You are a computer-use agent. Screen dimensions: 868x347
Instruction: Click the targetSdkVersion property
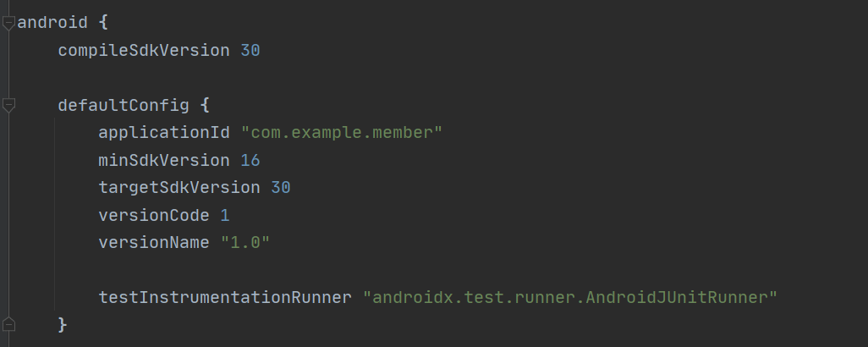pos(179,188)
